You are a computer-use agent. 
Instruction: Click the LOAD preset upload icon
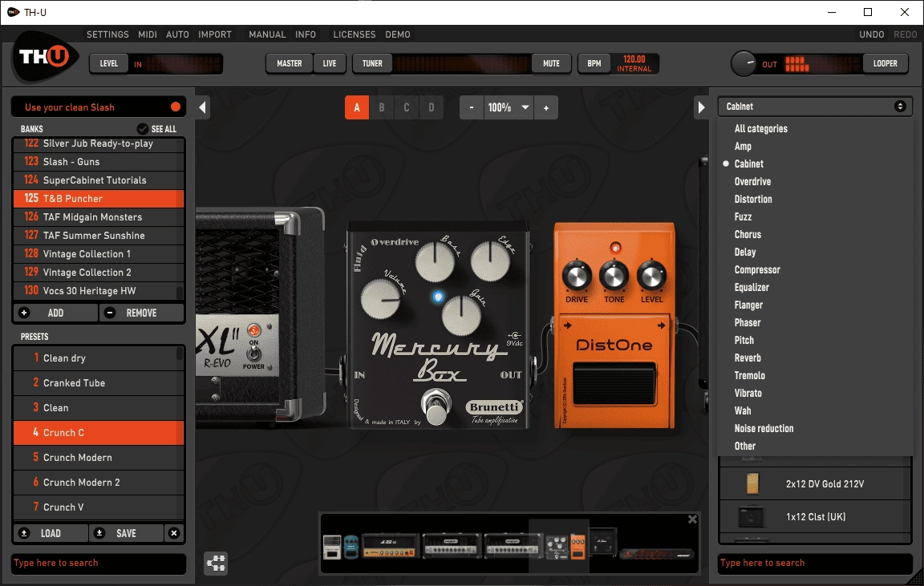click(24, 533)
